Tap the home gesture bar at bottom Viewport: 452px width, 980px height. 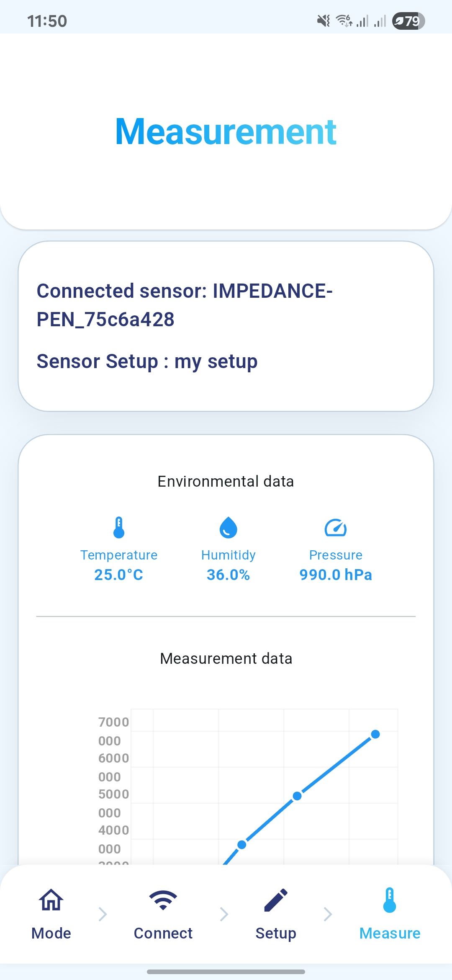pos(226,972)
